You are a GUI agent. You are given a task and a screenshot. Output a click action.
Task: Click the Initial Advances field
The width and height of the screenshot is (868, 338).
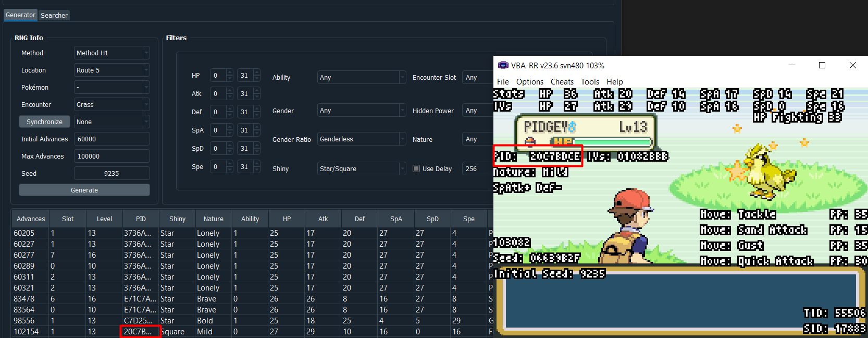pos(112,139)
